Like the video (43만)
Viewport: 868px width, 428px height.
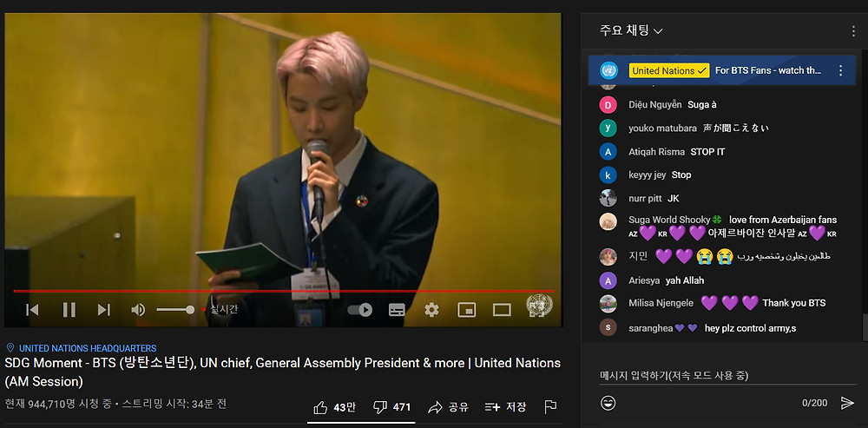334,407
